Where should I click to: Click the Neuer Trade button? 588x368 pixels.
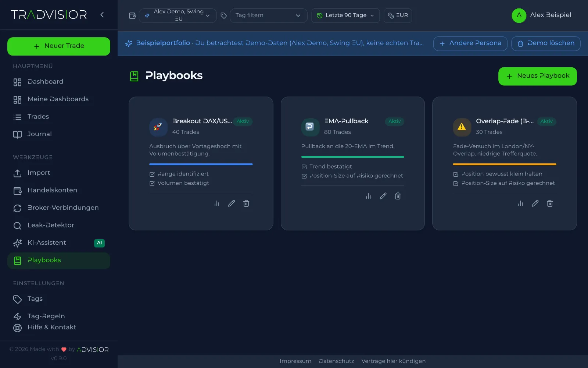tap(59, 46)
